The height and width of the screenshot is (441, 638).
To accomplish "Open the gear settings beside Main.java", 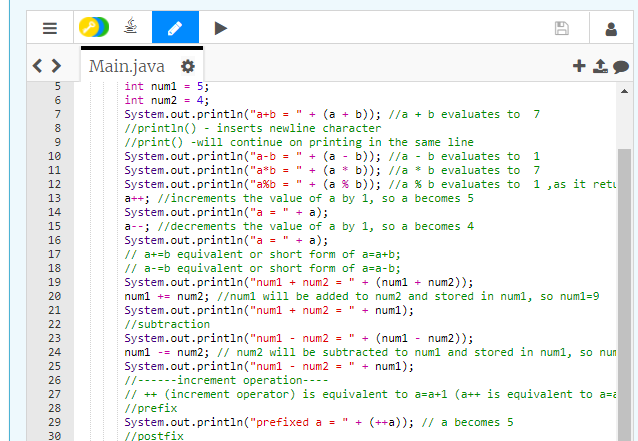I will (x=186, y=67).
